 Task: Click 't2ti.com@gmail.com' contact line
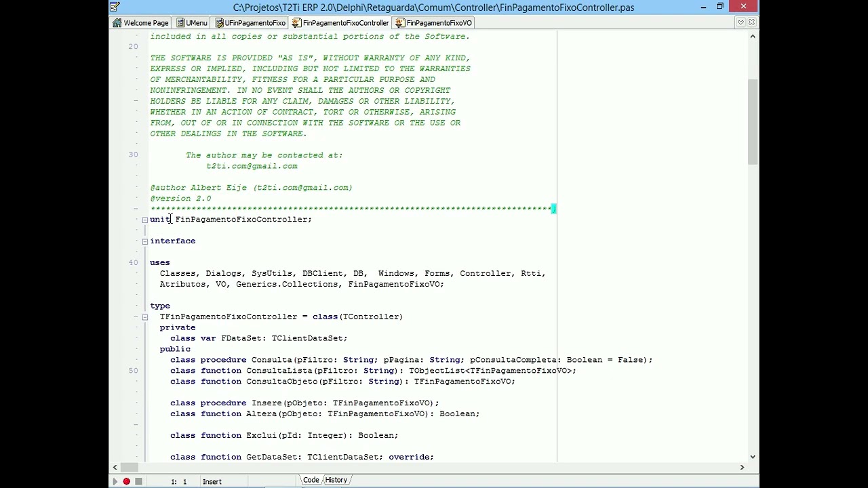tap(252, 166)
